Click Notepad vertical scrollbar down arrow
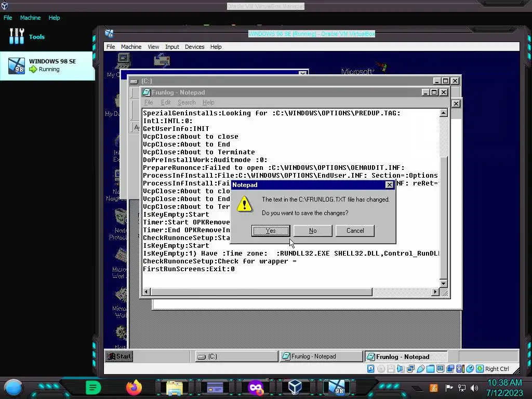The height and width of the screenshot is (399, 532). coord(444,283)
